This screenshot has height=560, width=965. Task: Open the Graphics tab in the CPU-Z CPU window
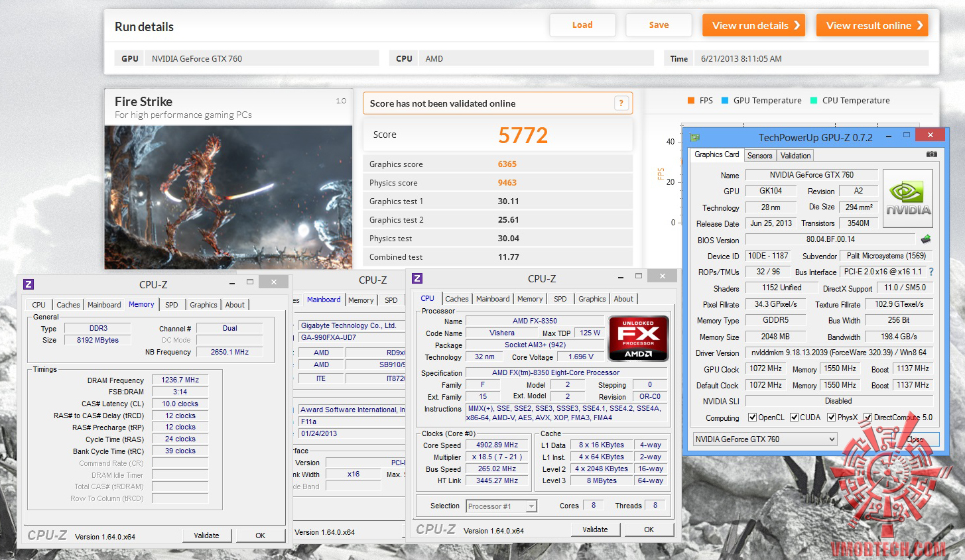(x=592, y=299)
